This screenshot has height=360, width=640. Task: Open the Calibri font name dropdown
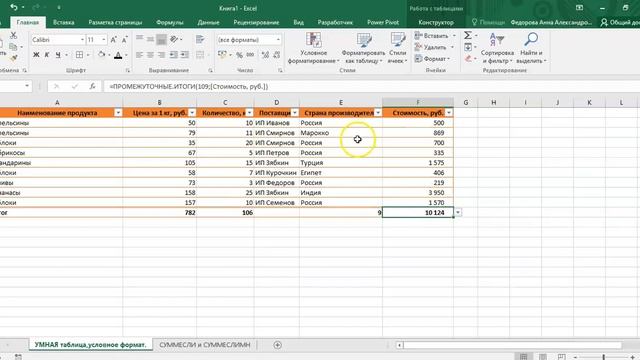82,40
